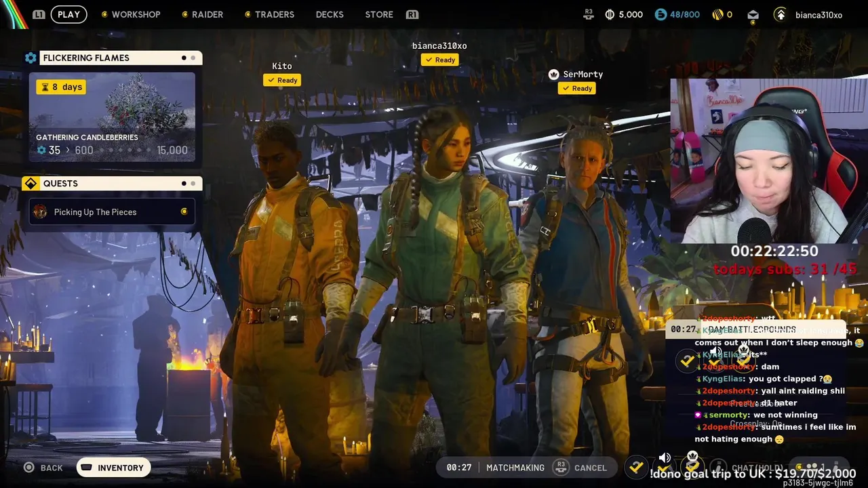Open the Gathering Candleberries event card
The image size is (868, 488).
click(x=112, y=117)
